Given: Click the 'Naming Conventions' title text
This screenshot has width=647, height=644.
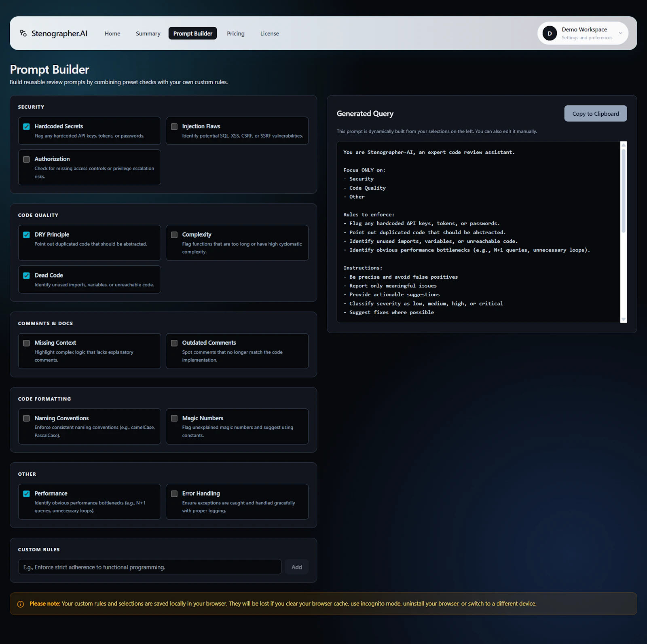Looking at the screenshot, I should [61, 418].
